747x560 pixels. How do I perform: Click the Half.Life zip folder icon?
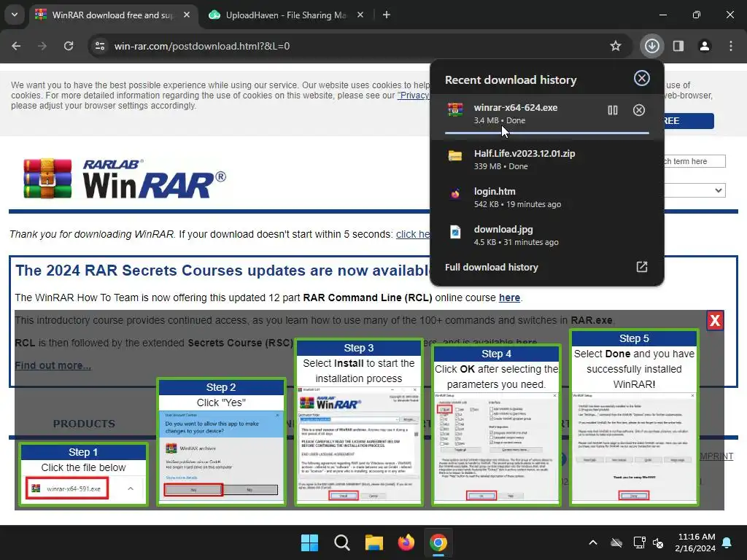tap(455, 156)
